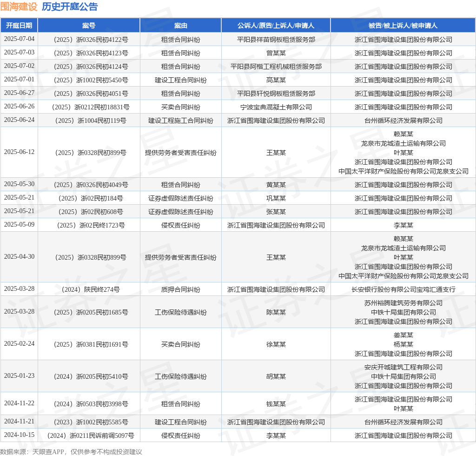The image size is (476, 456).
Task: Select date cell 2025-04-30
Action: [x=19, y=257]
